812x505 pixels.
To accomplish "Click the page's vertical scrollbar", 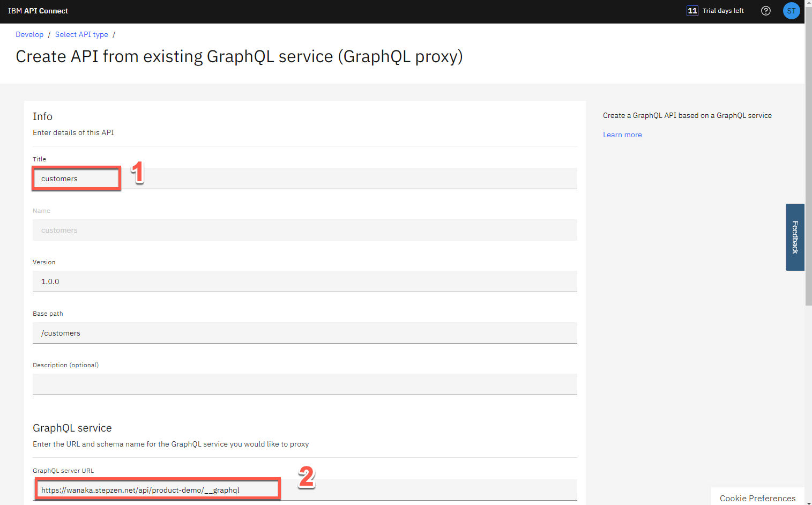I will pyautogui.click(x=808, y=161).
